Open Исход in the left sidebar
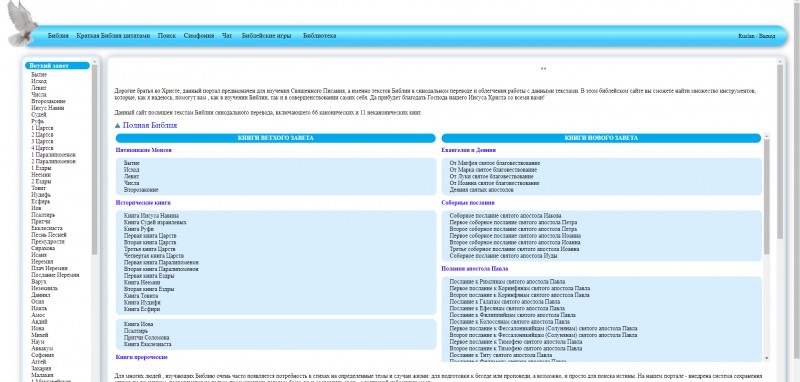Screen dimensions: 800x382 (x=39, y=81)
